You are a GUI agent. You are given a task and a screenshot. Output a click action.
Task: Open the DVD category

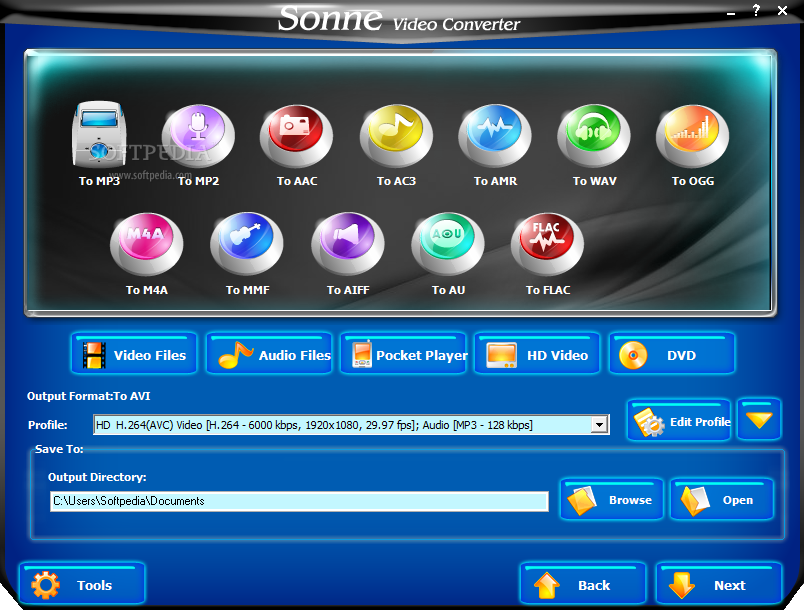point(672,354)
